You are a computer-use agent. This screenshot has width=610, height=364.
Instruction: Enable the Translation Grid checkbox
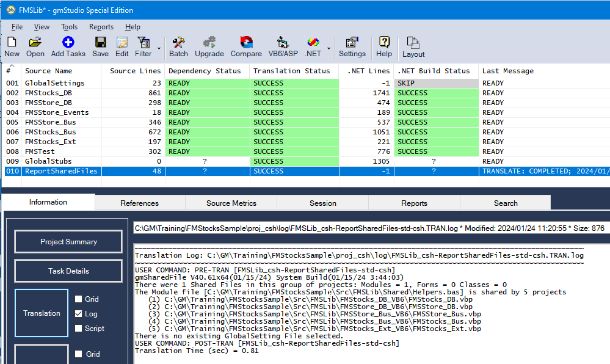coord(79,299)
